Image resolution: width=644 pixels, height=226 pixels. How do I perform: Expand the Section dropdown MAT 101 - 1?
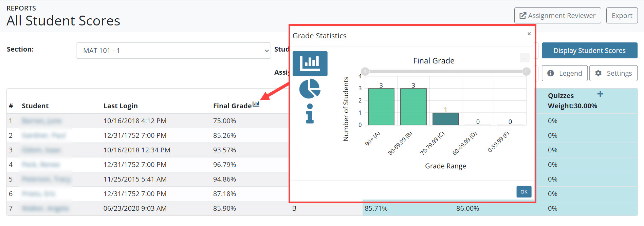[x=173, y=51]
